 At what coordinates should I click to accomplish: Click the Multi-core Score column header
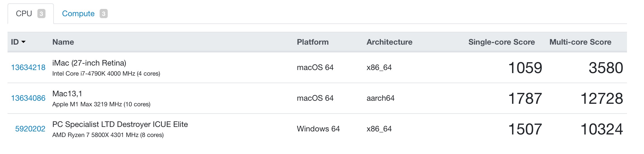[580, 42]
